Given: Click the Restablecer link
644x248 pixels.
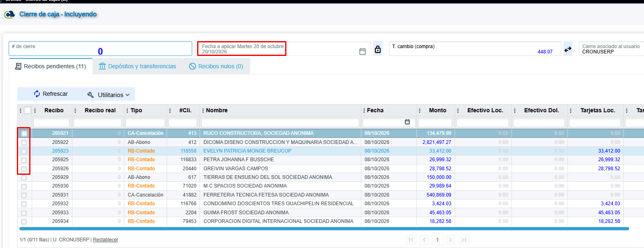Looking at the screenshot, I should click(105, 240).
